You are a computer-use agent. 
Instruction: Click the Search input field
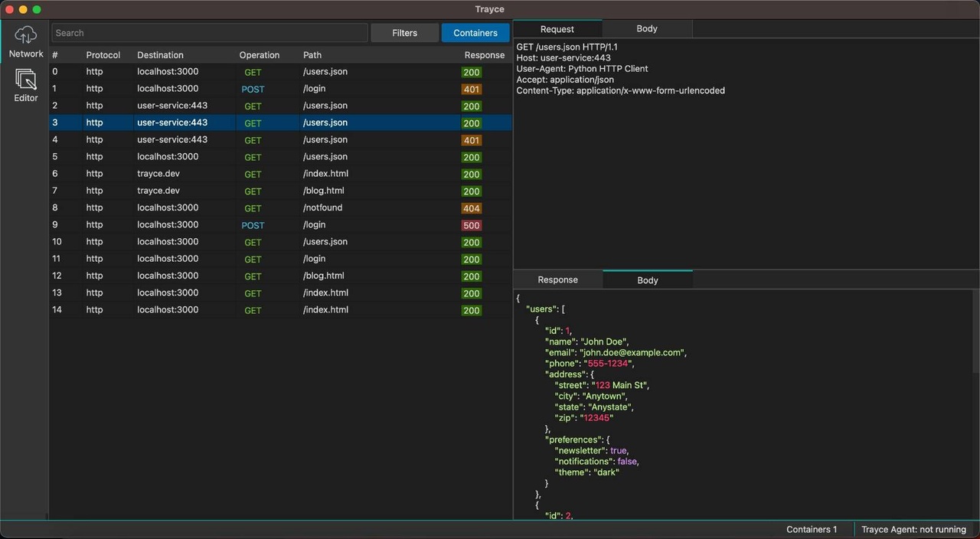[210, 33]
